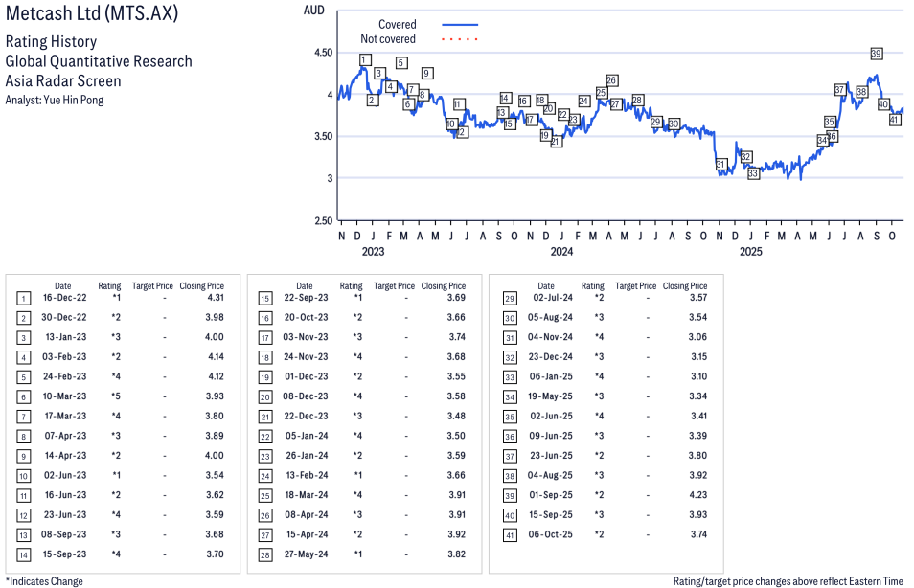Click chart marker 39 at the price peak
The width and height of the screenshot is (914, 588).
point(877,54)
